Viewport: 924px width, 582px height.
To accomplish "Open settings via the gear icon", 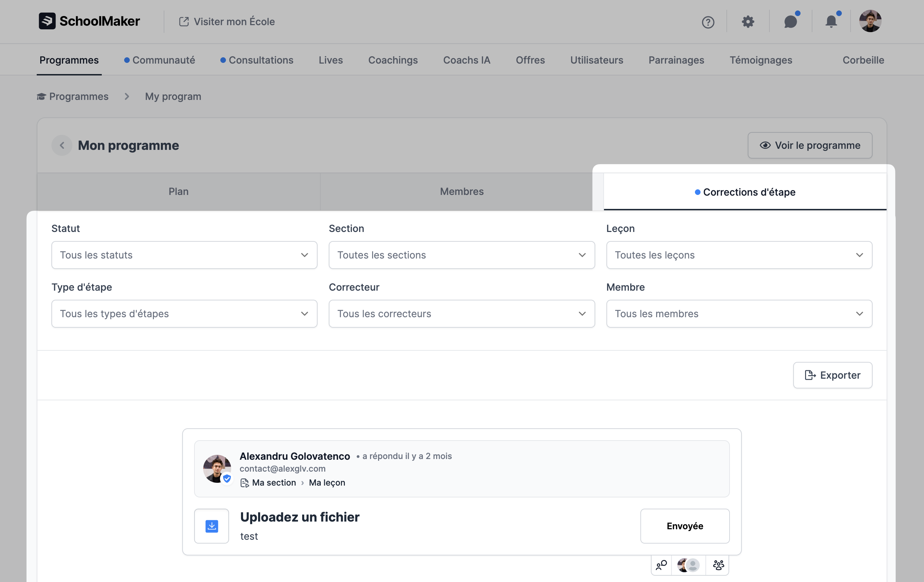I will pyautogui.click(x=747, y=22).
